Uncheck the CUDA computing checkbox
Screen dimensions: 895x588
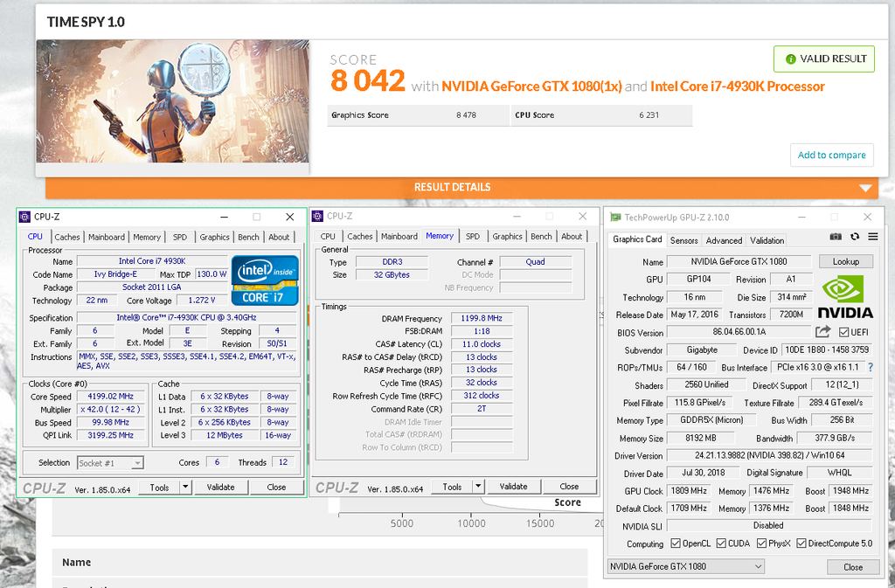(722, 543)
